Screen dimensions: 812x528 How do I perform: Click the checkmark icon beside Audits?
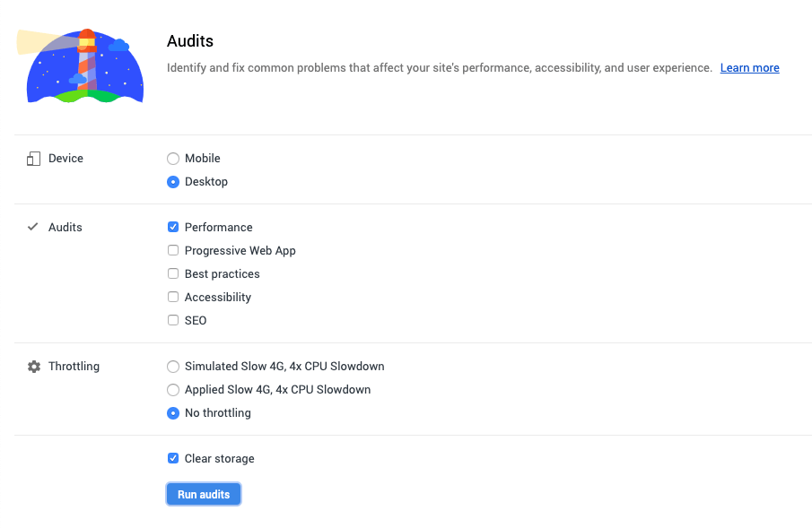32,227
